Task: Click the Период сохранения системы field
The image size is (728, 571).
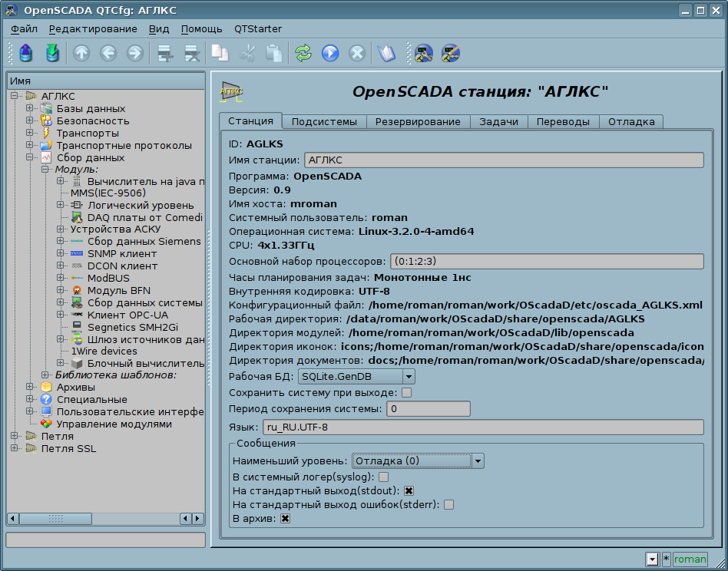Action: (429, 408)
